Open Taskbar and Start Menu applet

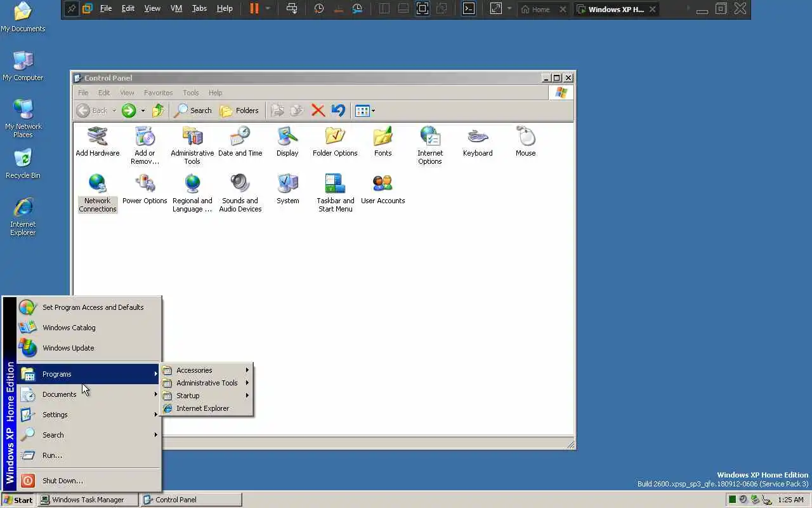(x=335, y=193)
